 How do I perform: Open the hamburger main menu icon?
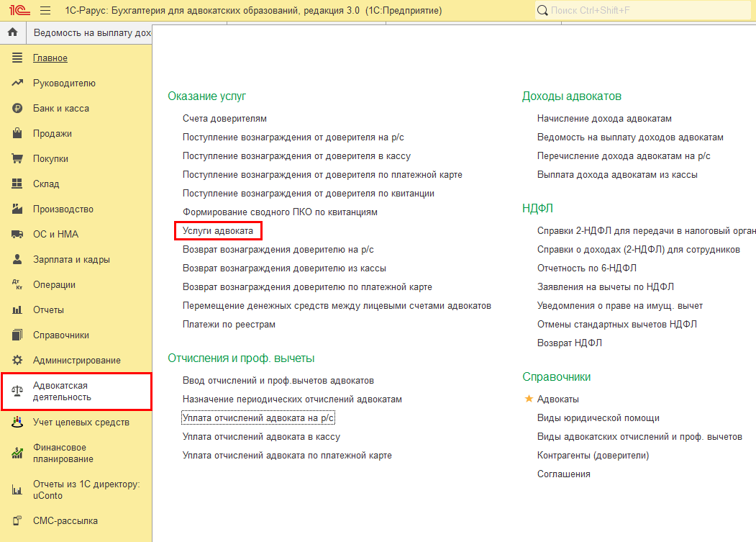45,11
